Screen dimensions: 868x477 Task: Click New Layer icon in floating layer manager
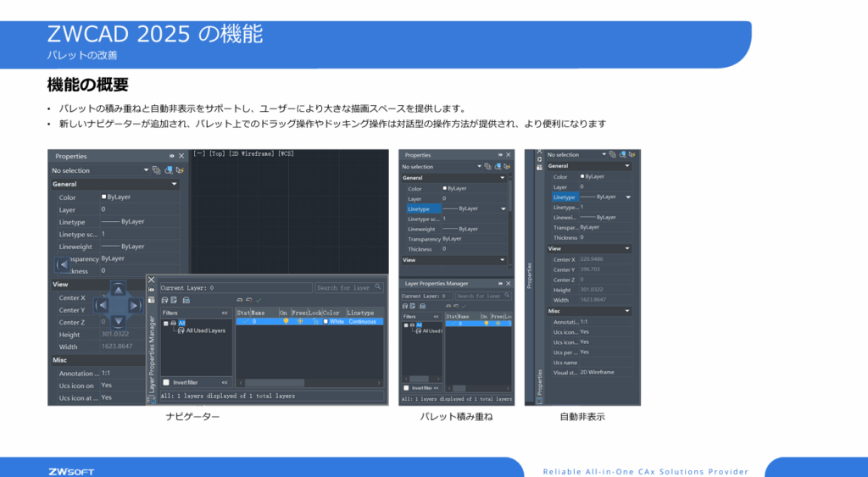point(240,300)
